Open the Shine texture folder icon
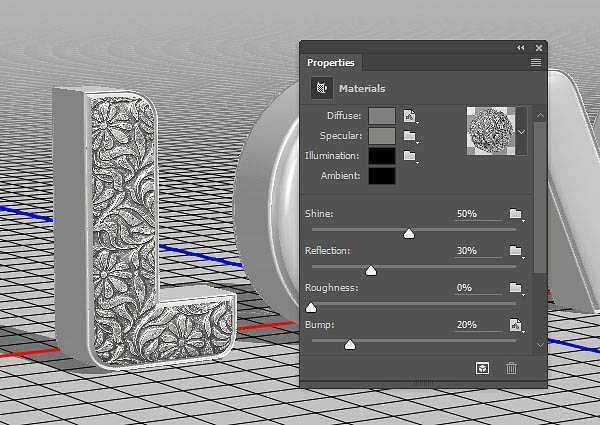The width and height of the screenshot is (600, 425). [x=515, y=214]
